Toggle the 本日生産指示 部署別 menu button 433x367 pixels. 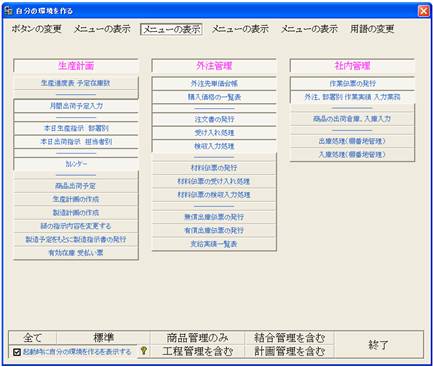[76, 128]
